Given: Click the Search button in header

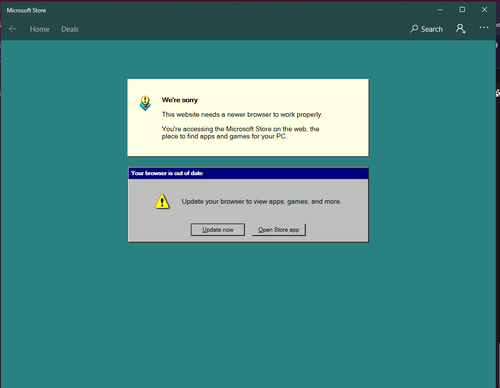Looking at the screenshot, I should (427, 29).
